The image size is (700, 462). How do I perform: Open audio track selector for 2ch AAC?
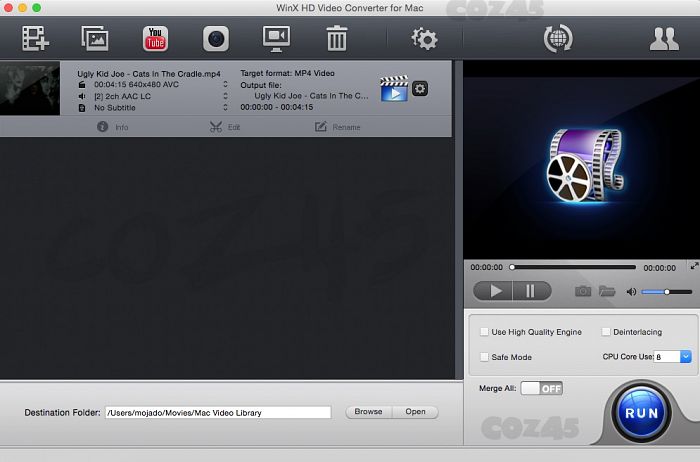tap(225, 96)
